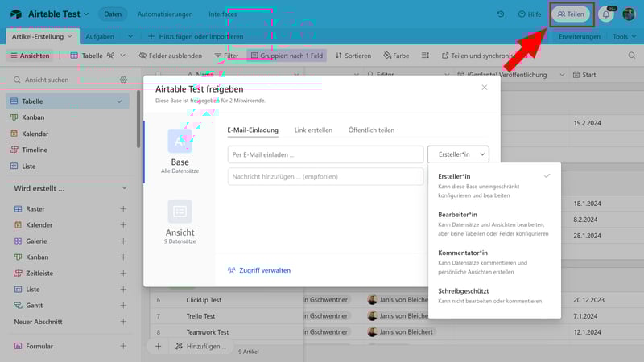The width and height of the screenshot is (644, 362).
Task: Add a Formular view with plus
Action: click(123, 346)
